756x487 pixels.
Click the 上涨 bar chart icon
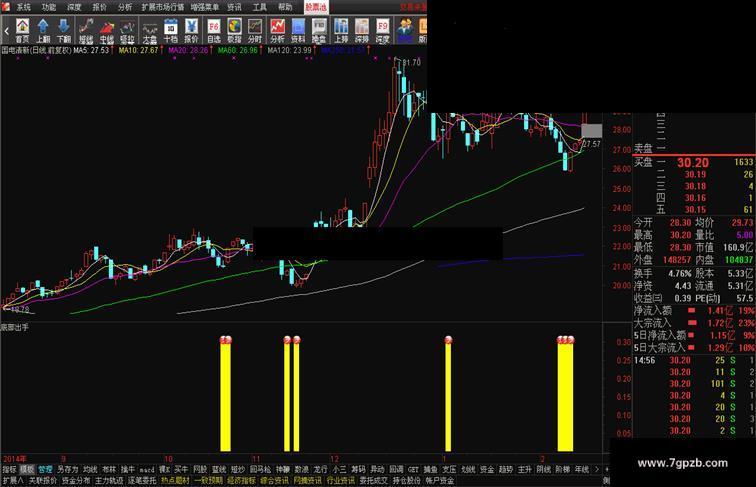click(341, 30)
